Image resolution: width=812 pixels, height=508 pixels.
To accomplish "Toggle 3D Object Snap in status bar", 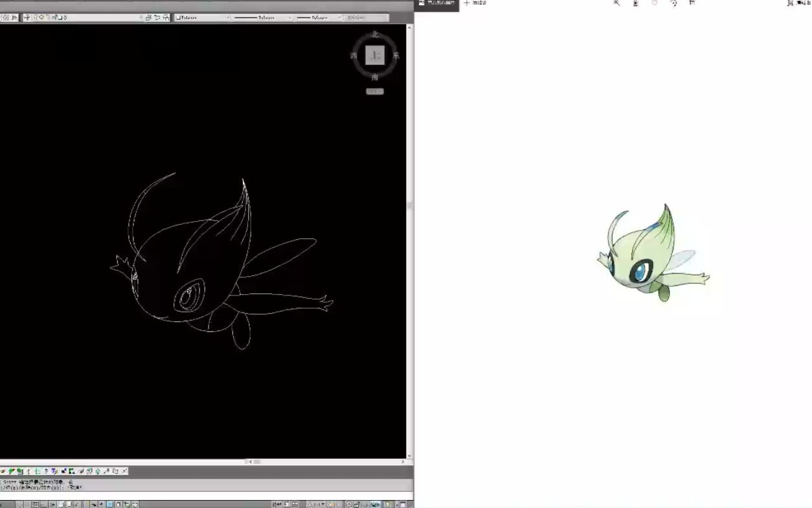I will pos(69,504).
